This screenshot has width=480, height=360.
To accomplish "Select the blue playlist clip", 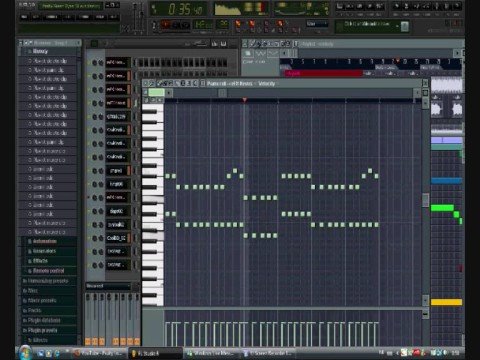I will 446,181.
